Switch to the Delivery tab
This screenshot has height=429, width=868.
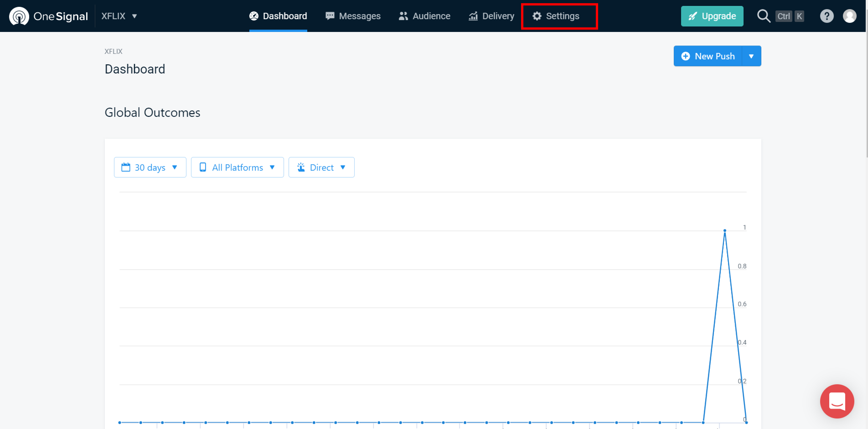(x=491, y=16)
